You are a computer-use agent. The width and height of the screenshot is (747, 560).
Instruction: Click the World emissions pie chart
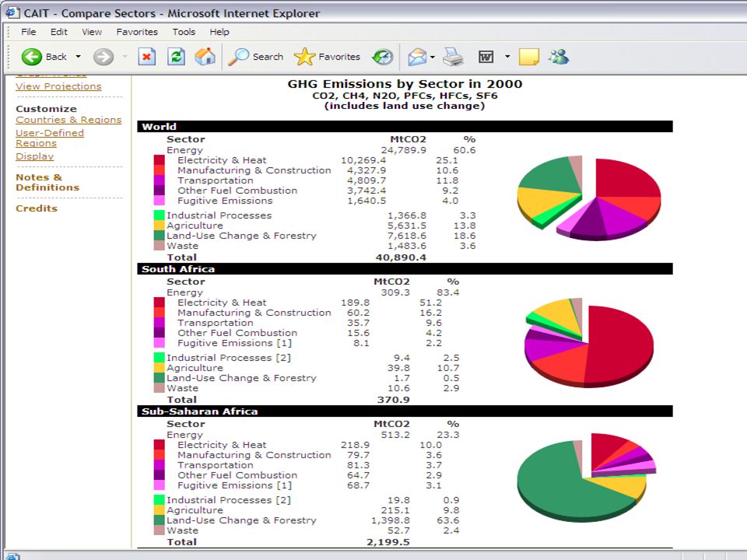(589, 197)
